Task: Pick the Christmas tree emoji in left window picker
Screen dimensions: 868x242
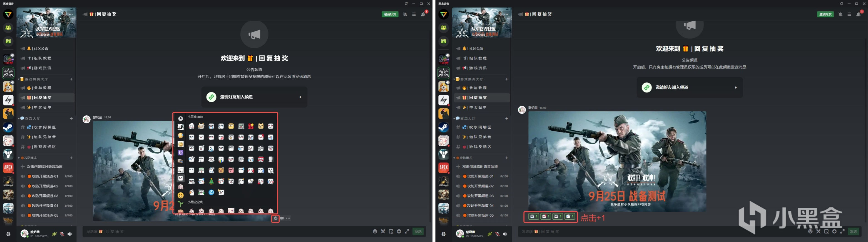Action: pyautogui.click(x=211, y=181)
